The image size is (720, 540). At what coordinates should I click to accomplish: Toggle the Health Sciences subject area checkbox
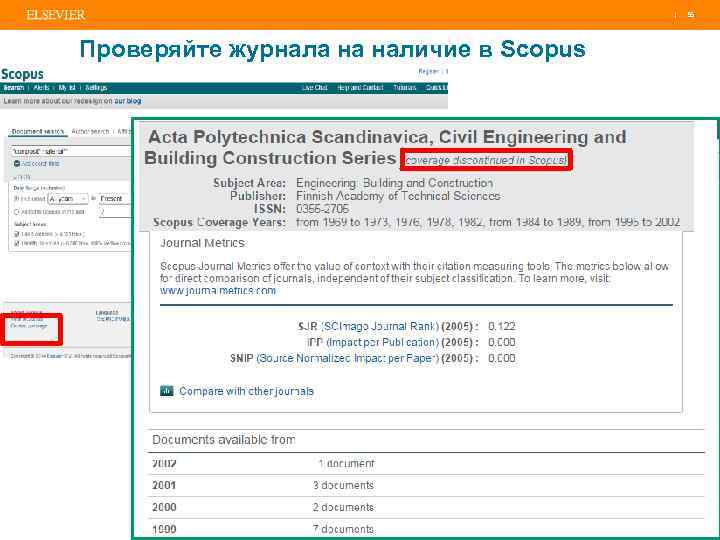coord(17,243)
